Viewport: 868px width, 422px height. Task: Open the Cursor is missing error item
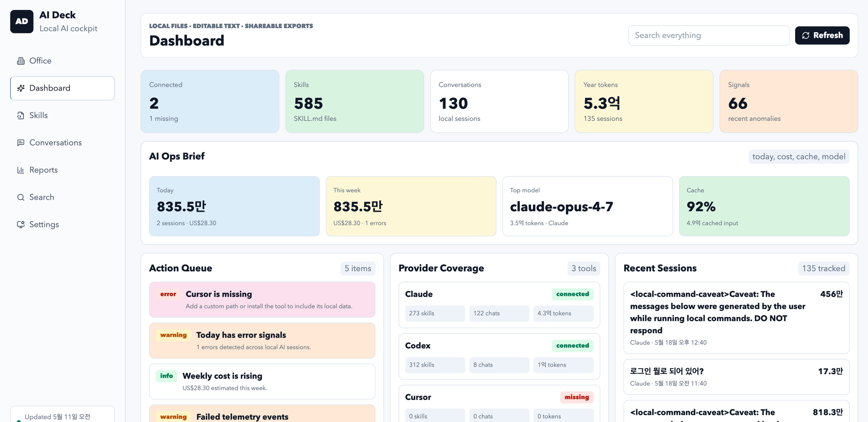coord(262,300)
